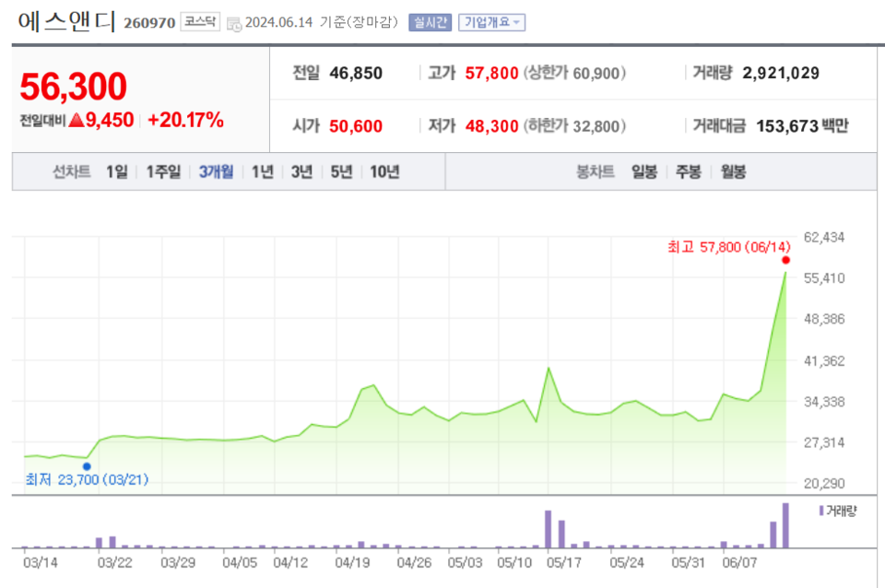Image resolution: width=885 pixels, height=588 pixels.
Task: Click the 코스닥 market badge
Action: [200, 22]
